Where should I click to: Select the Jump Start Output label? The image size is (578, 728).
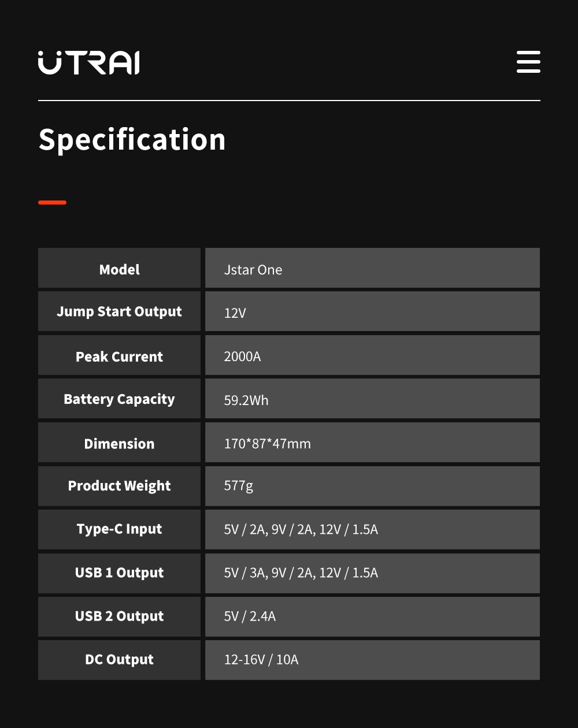(119, 311)
